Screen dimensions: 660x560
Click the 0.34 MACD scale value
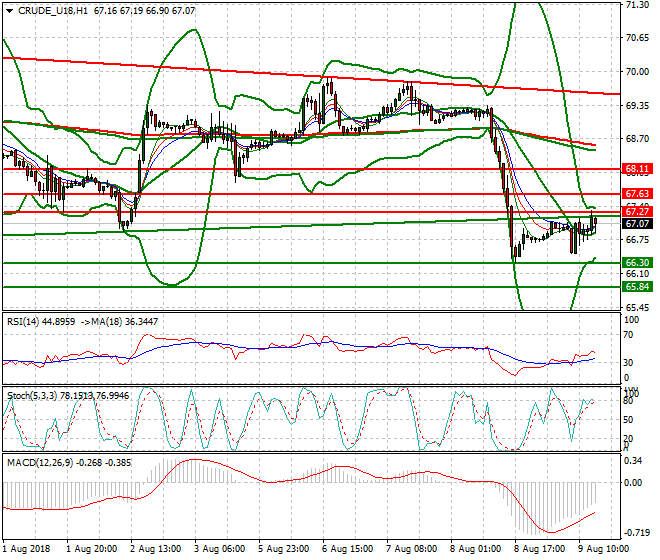pos(634,461)
